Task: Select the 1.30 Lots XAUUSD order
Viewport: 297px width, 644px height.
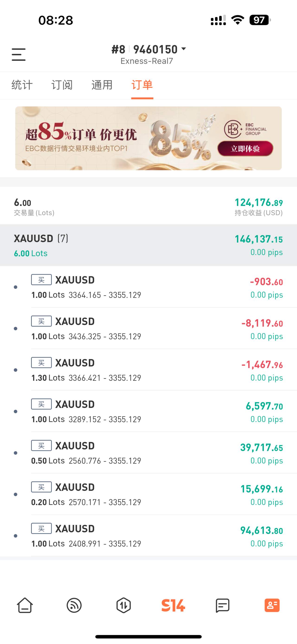Action: coord(148,370)
